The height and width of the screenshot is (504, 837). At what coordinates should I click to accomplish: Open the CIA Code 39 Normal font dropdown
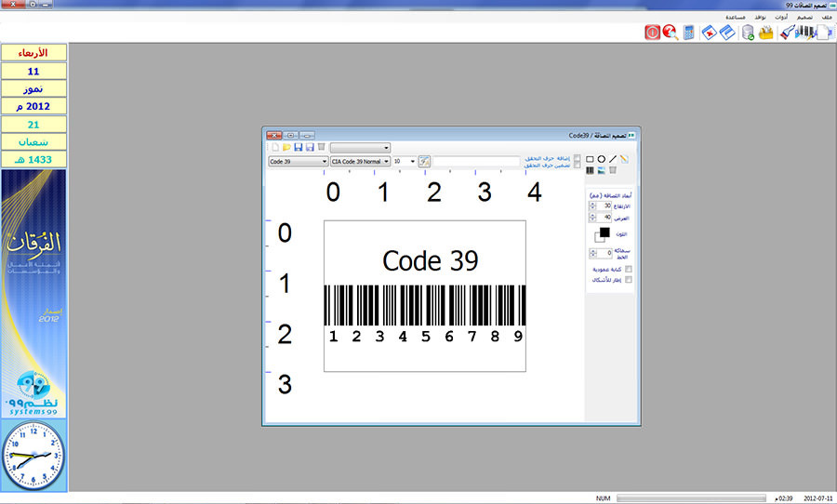[x=360, y=161]
